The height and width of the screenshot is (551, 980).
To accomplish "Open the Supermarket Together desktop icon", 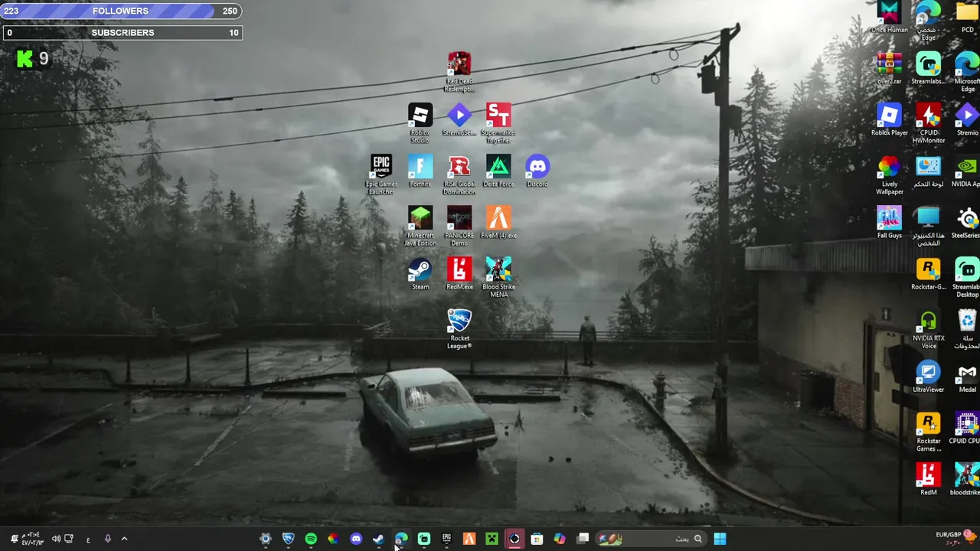I will (498, 123).
